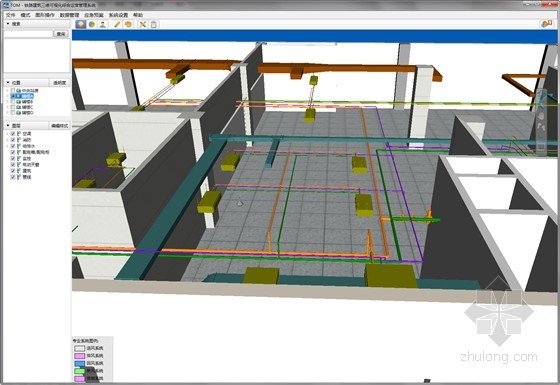Select the hand pan tool icon
560x385 pixels.
point(128,24)
